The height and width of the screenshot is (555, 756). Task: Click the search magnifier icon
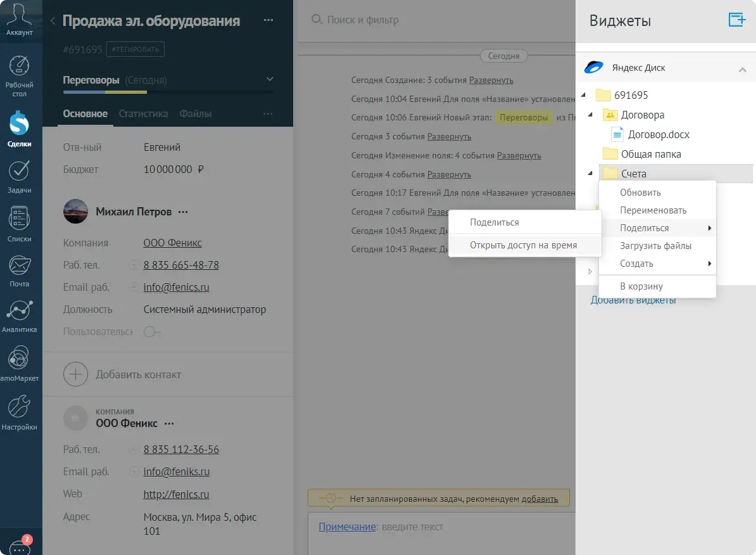(x=317, y=19)
